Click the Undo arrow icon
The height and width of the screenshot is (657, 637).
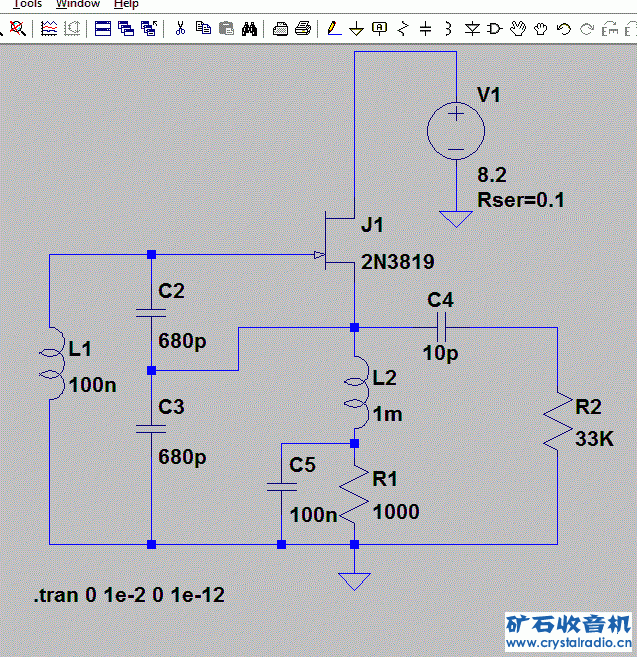pos(564,29)
